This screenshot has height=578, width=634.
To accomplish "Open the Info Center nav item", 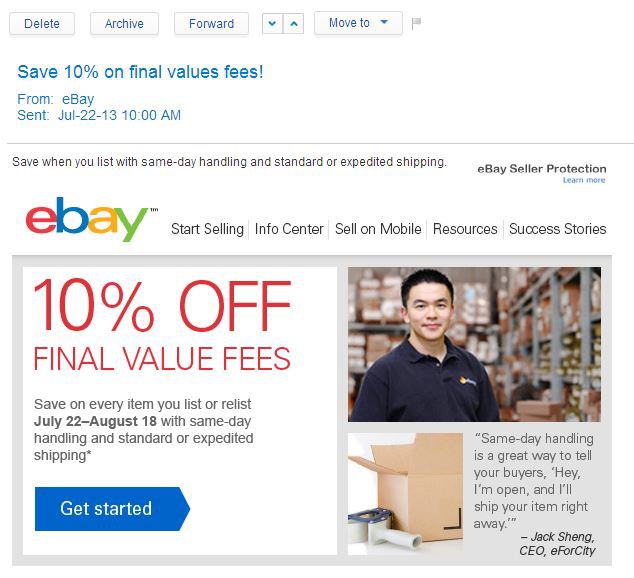I will pos(289,229).
